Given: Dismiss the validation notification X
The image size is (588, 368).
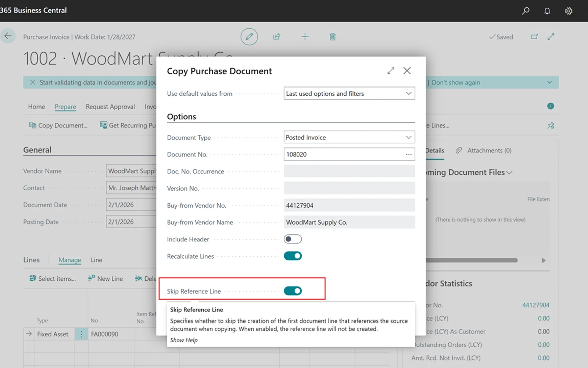Looking at the screenshot, I should (x=32, y=82).
